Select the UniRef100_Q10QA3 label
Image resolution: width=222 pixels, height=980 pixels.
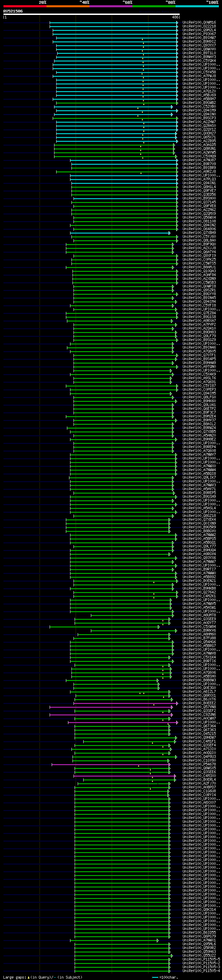click(199, 271)
